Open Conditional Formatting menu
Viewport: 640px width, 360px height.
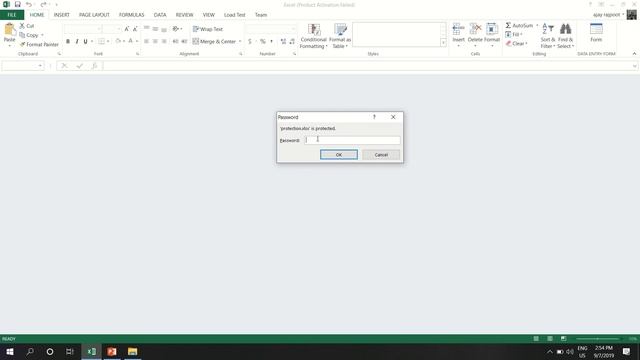pyautogui.click(x=313, y=36)
